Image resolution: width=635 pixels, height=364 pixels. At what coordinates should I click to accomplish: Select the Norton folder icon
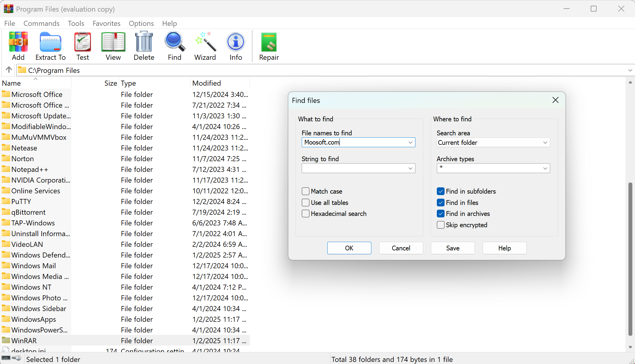pos(6,158)
